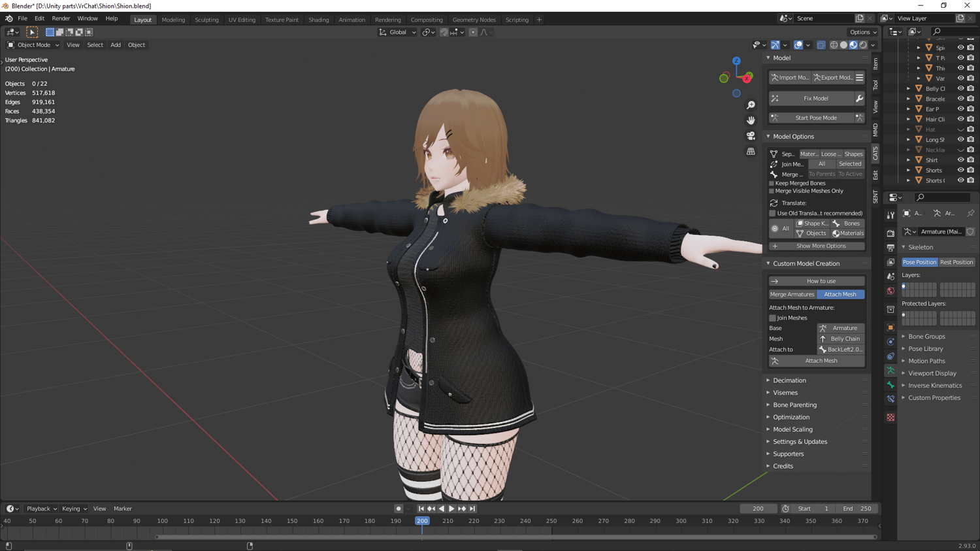This screenshot has height=551, width=980.
Task: Hide the Belly Chain object in outliner
Action: coord(960,89)
